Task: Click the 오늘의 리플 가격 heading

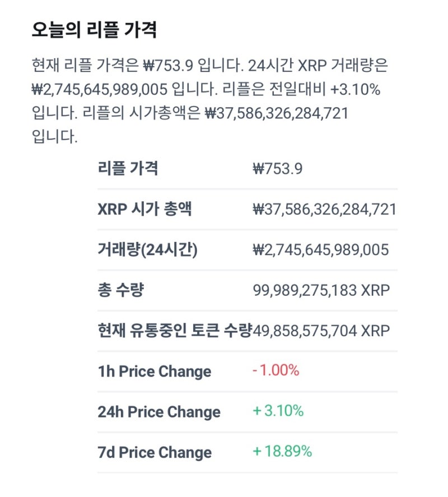Action: point(94,30)
